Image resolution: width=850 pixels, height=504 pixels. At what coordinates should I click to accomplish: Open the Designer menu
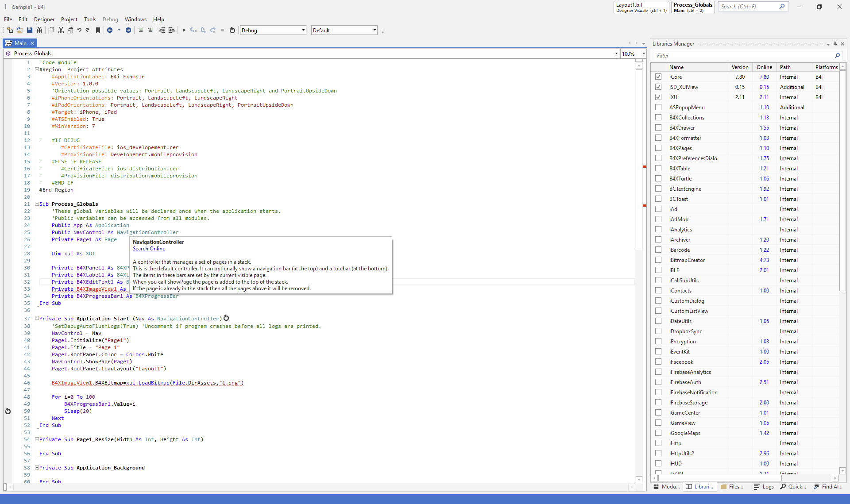coord(44,19)
